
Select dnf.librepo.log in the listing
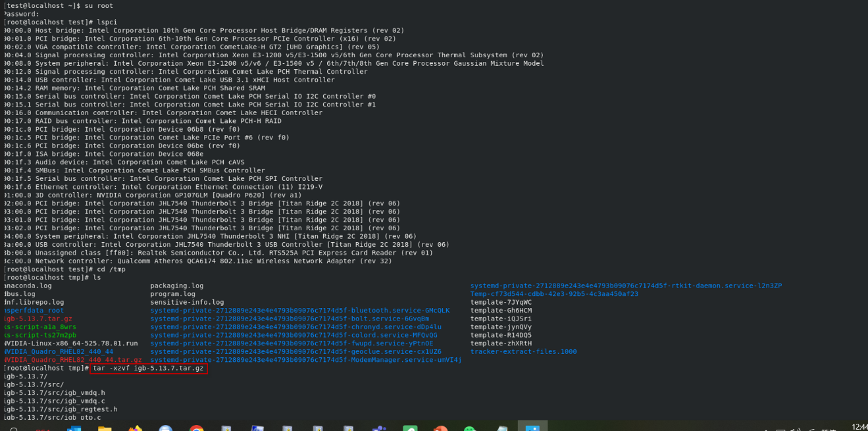(34, 302)
